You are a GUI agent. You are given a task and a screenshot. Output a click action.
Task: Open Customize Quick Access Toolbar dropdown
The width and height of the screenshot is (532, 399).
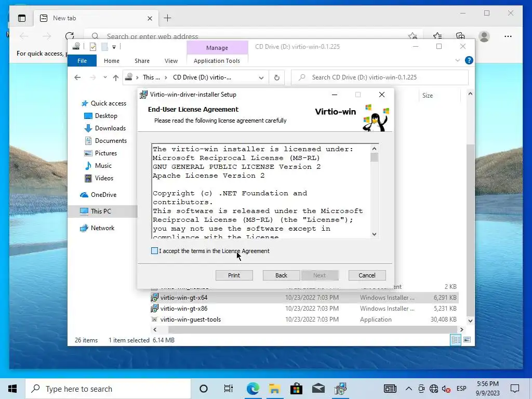pyautogui.click(x=114, y=47)
